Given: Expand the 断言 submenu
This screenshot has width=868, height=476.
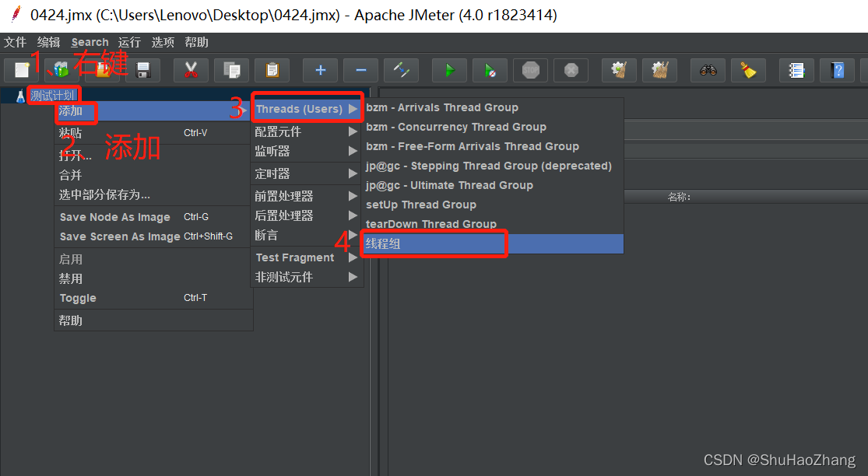Looking at the screenshot, I should (307, 235).
